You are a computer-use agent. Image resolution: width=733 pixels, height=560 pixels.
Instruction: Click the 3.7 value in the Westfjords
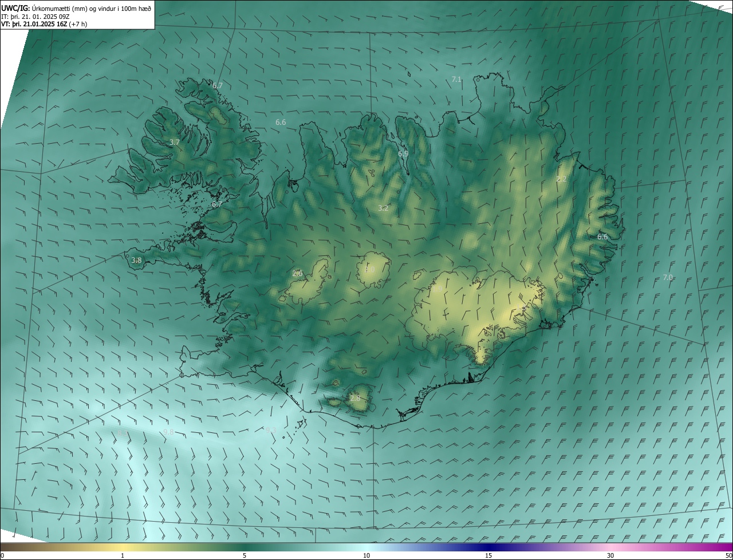[x=175, y=142]
